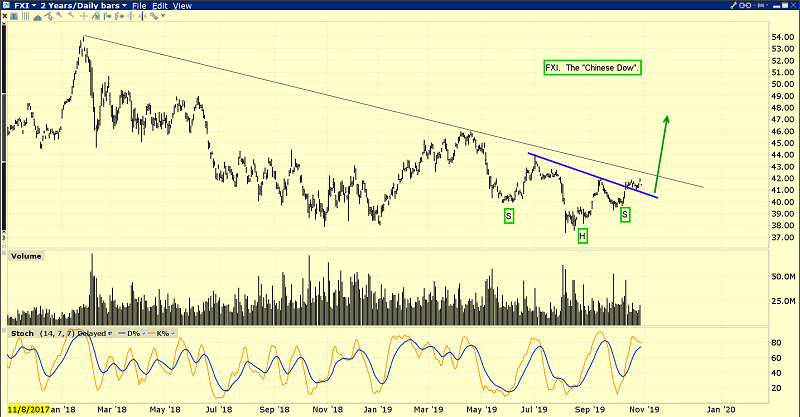Screen dimensions: 800x417
Task: Click the chart window app icon
Action: (x=6, y=5)
